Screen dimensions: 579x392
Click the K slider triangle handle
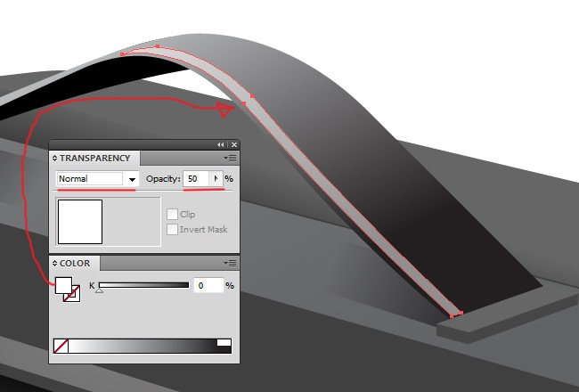[99, 290]
